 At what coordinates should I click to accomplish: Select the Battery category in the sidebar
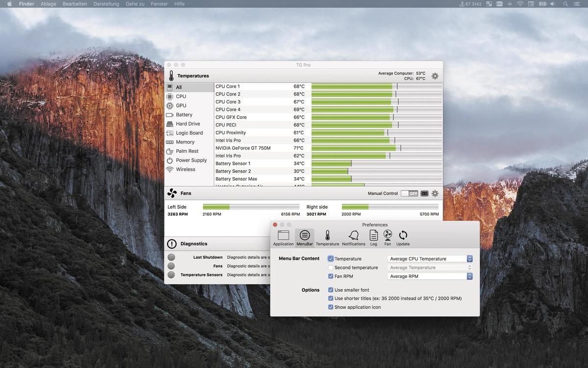[x=190, y=115]
